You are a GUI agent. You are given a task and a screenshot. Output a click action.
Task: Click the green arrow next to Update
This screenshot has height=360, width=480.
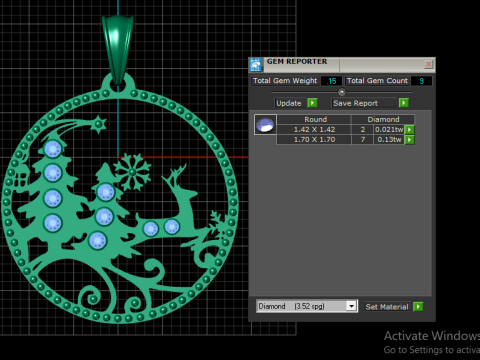point(312,103)
